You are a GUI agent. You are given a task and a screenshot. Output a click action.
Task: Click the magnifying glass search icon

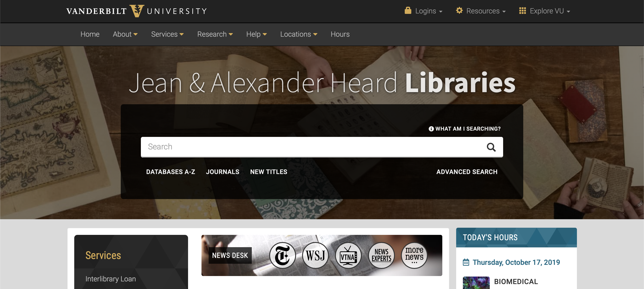(491, 147)
